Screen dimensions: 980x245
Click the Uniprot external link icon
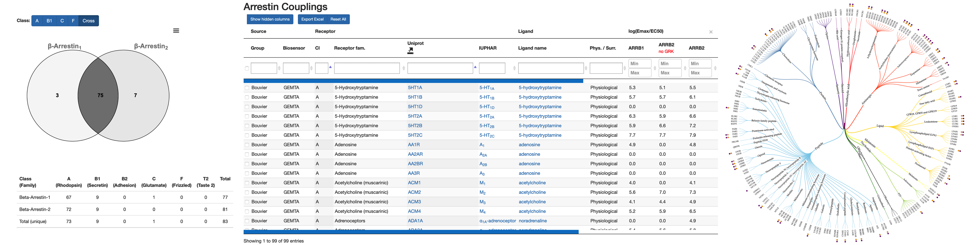[x=410, y=51]
